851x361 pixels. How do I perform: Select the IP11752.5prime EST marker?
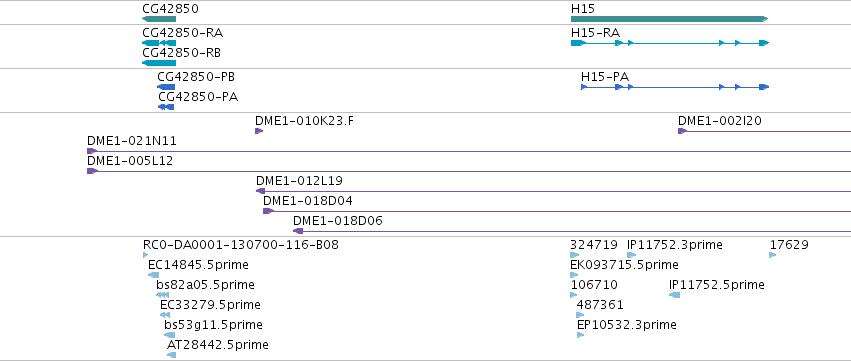click(675, 295)
